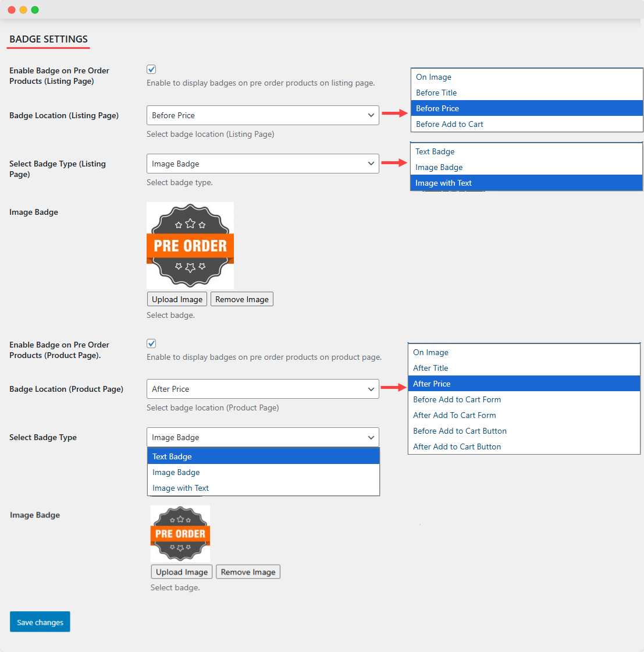Pick 'Image with Text' in listing badge type list
The height and width of the screenshot is (652, 644).
[x=443, y=183]
